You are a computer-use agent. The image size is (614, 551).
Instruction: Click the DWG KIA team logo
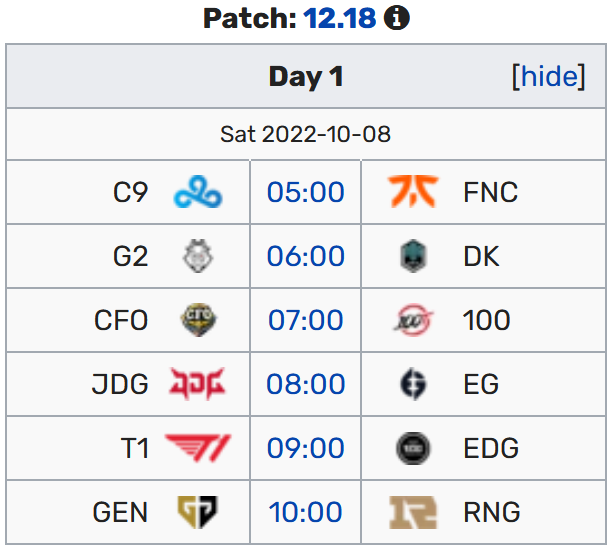412,256
